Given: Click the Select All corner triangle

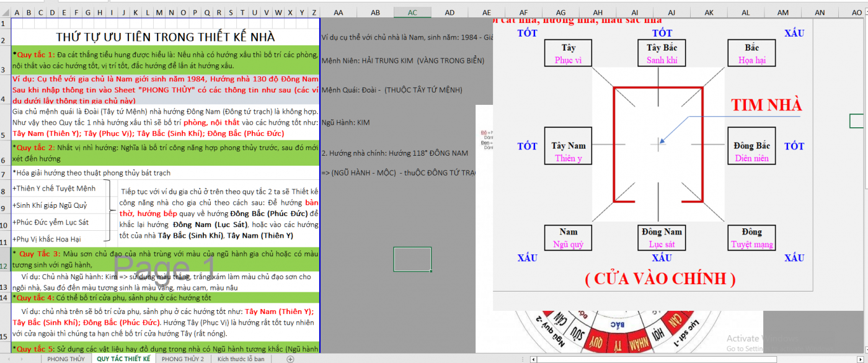Looking at the screenshot, I should (x=5, y=12).
